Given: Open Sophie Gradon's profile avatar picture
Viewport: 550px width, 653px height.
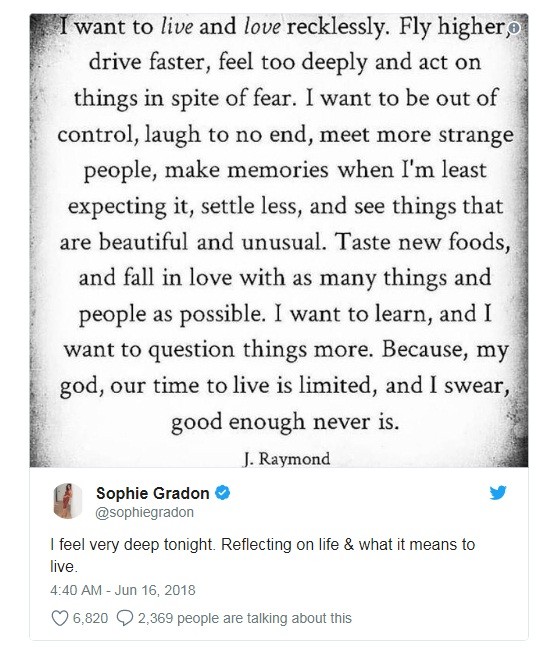Looking at the screenshot, I should coord(68,501).
